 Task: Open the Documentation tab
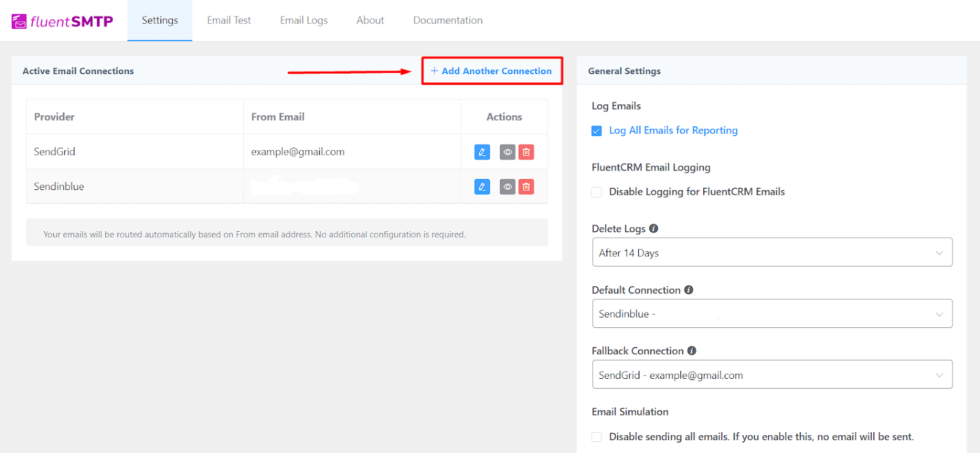[x=448, y=20]
